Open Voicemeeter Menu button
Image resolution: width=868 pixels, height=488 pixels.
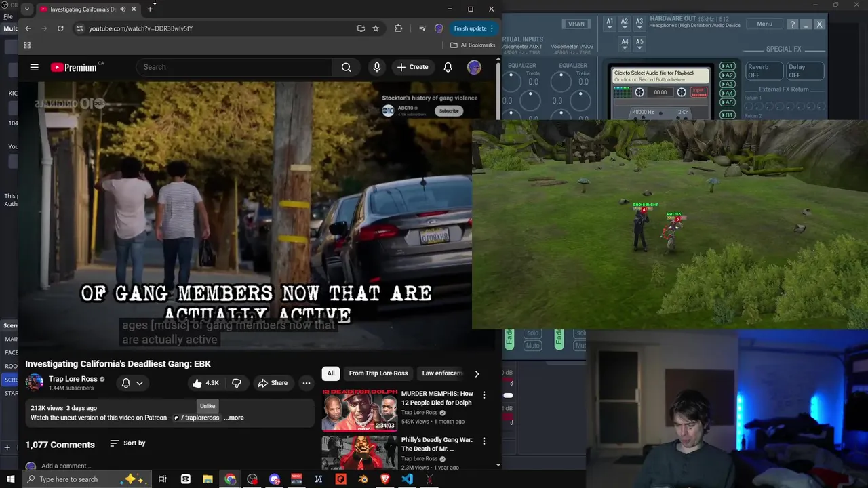pos(764,24)
